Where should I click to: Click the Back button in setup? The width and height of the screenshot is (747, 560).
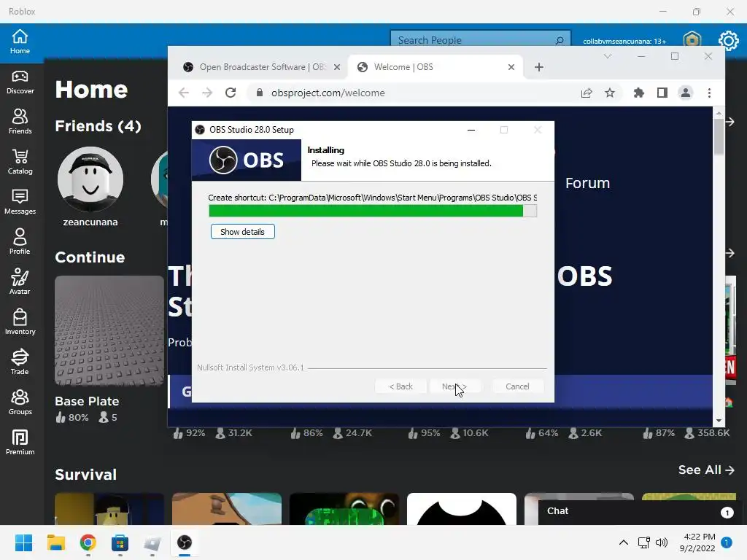click(400, 386)
